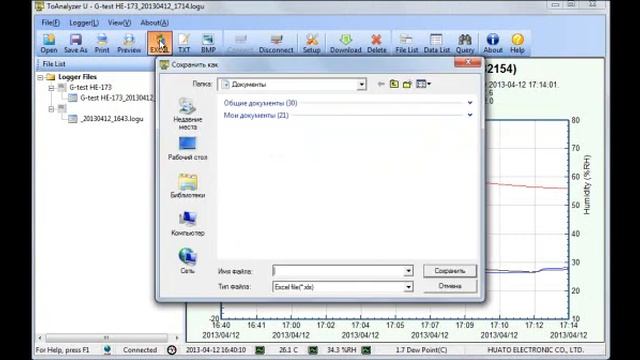Open the View menu
The image size is (640, 360).
(x=119, y=23)
